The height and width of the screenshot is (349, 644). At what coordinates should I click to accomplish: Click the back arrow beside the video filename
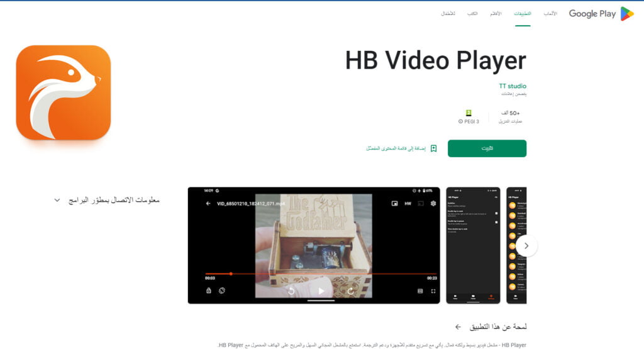tap(208, 204)
